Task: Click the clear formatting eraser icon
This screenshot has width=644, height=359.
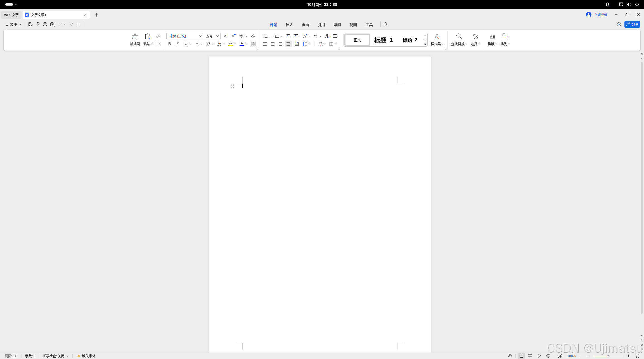Action: coord(253,36)
